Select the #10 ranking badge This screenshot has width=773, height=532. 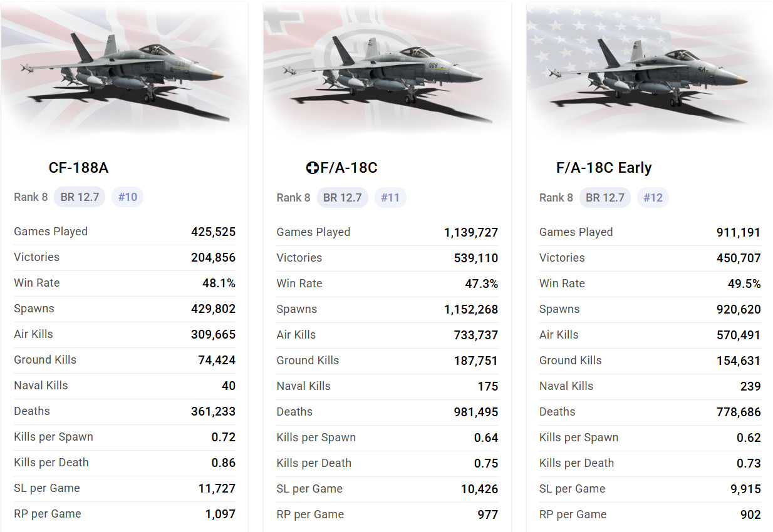coord(127,197)
